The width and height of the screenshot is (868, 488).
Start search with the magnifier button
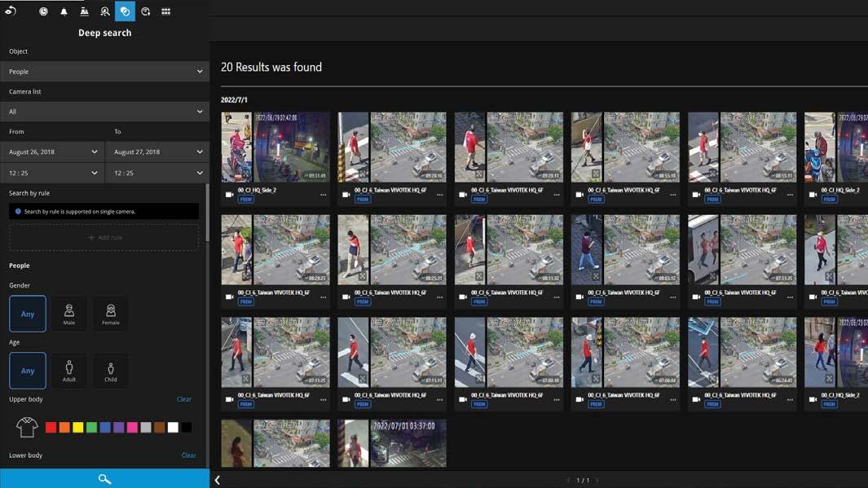click(104, 478)
